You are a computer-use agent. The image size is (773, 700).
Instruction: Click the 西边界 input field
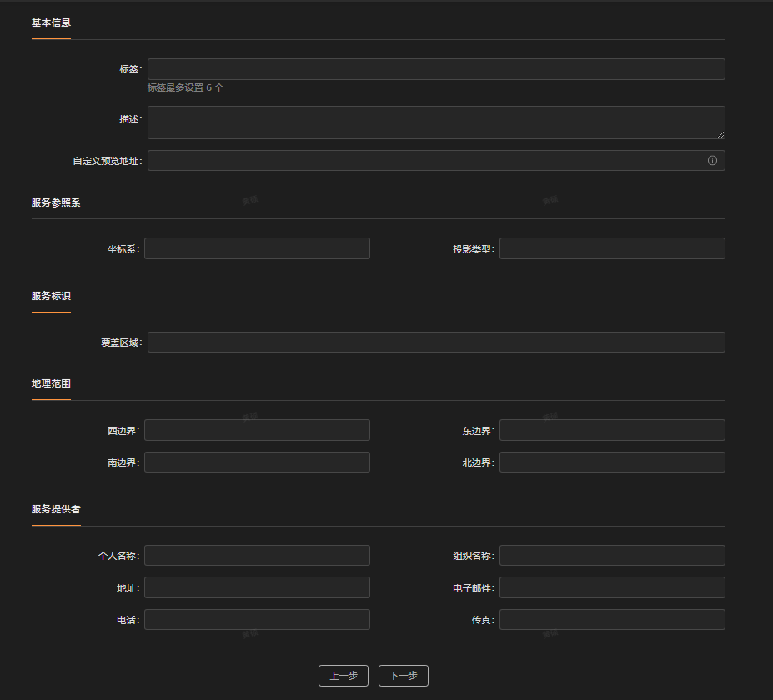[257, 430]
